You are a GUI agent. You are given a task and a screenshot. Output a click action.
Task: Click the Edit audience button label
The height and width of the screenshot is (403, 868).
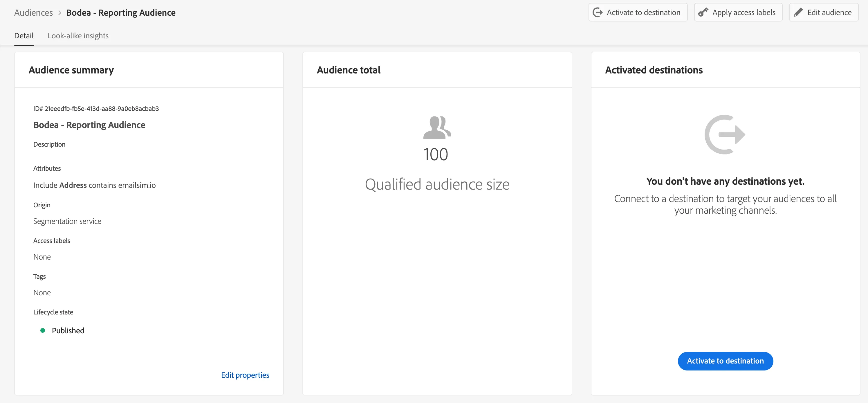(829, 12)
